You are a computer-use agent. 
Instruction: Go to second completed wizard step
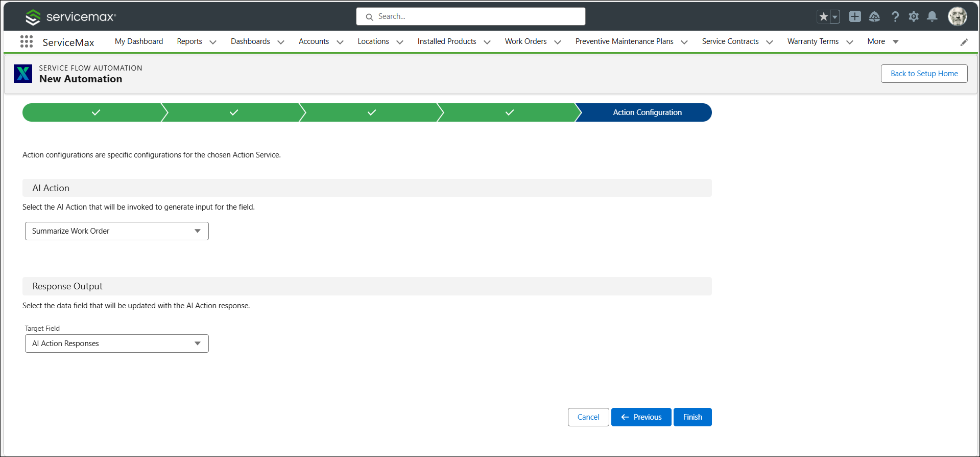[234, 112]
